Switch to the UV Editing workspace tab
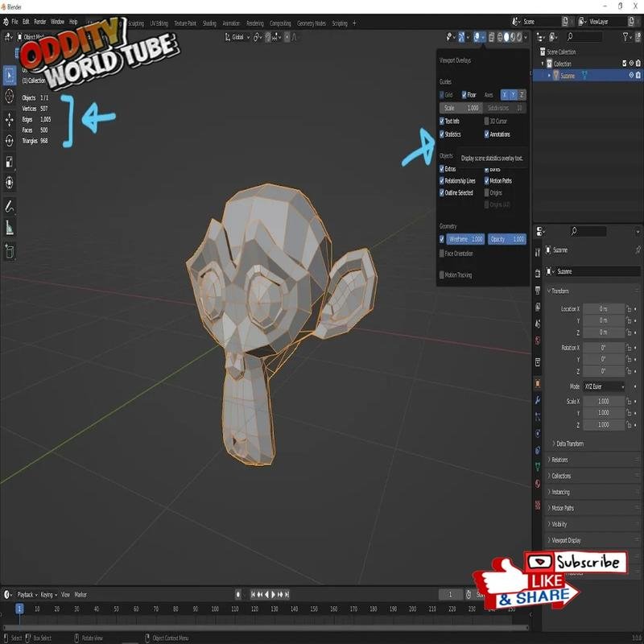 [x=159, y=23]
